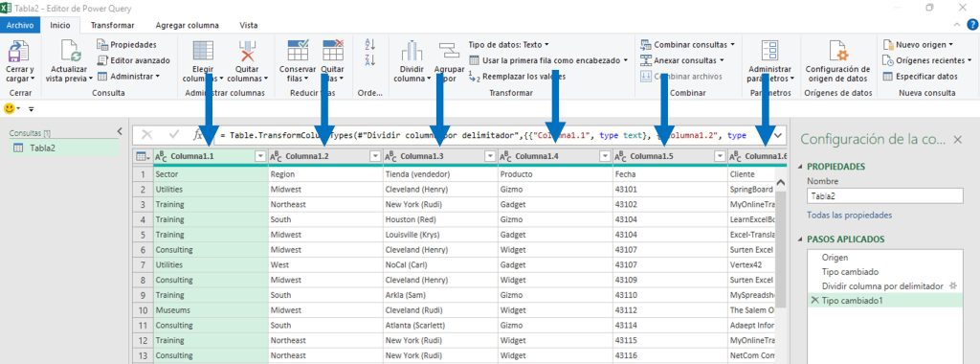Viewport: 980px width, 364px height.
Task: Click the smiley feedback icon
Action: (x=10, y=108)
